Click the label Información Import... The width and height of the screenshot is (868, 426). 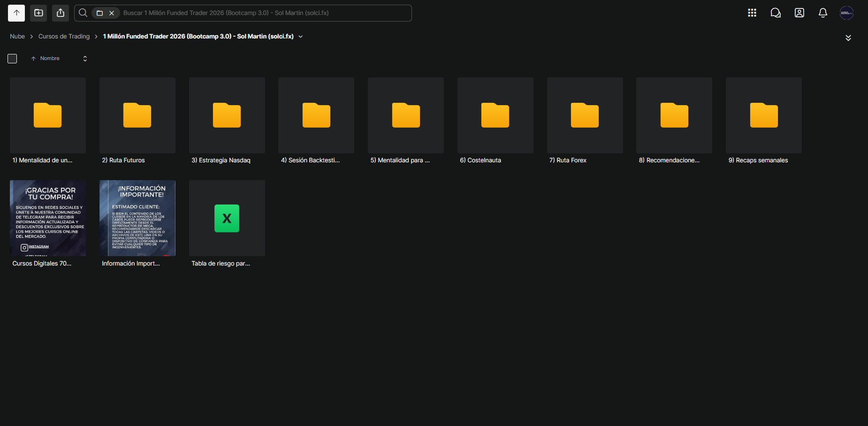131,264
